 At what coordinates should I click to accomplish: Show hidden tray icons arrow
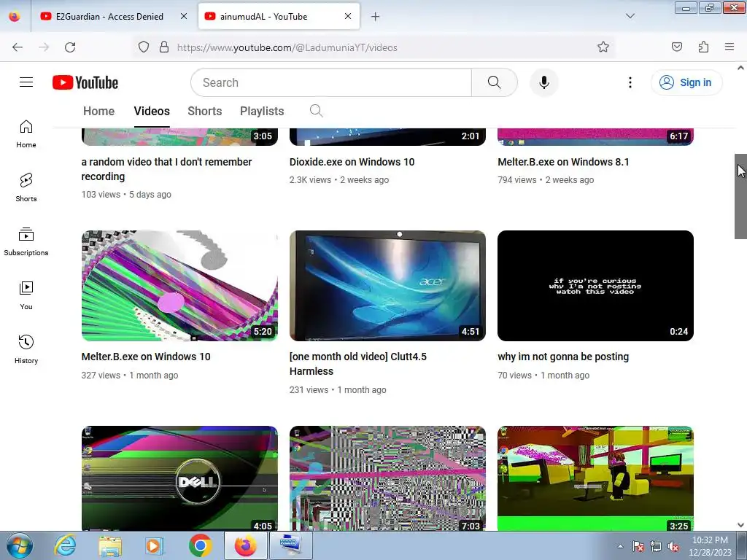click(620, 546)
